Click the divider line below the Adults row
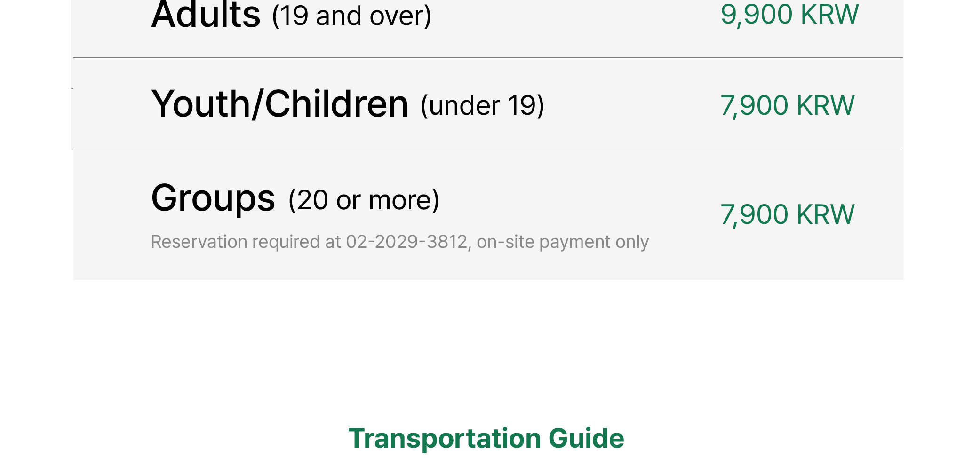 tap(488, 58)
